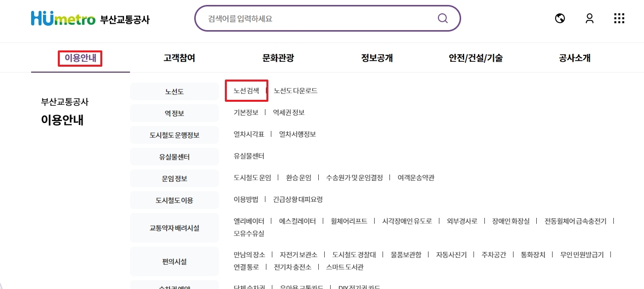Open the all-menu grid icon

coord(619,18)
